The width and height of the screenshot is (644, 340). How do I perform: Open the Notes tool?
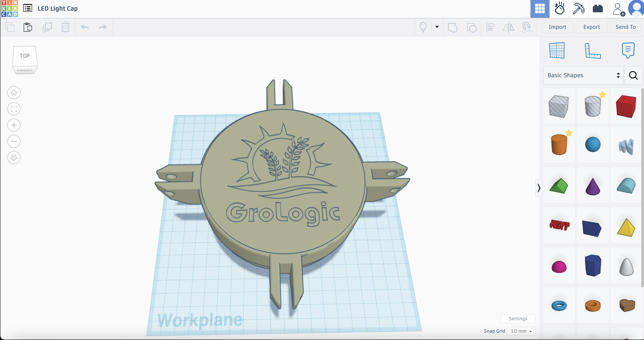[628, 51]
